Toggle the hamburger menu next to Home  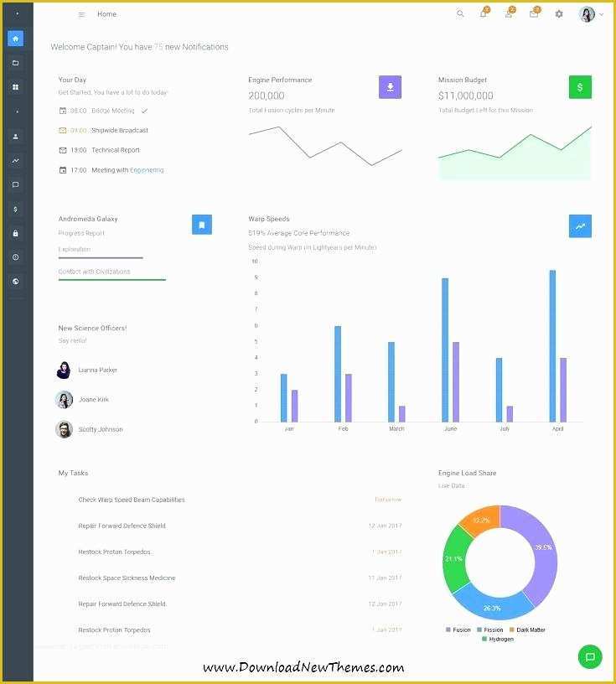(x=81, y=14)
